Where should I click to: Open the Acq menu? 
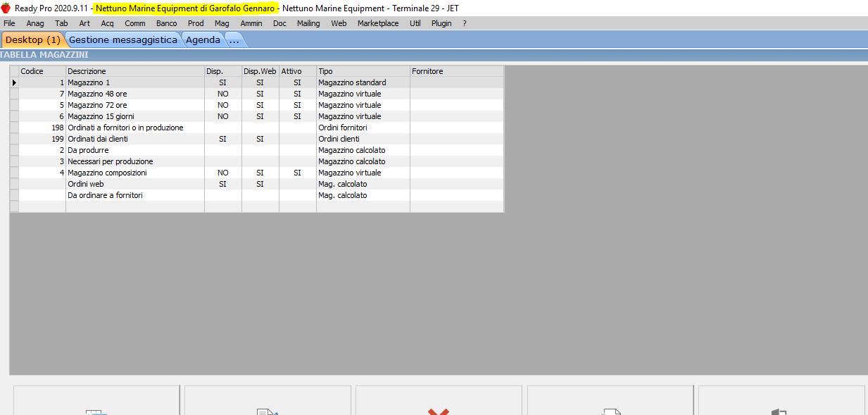(x=107, y=23)
